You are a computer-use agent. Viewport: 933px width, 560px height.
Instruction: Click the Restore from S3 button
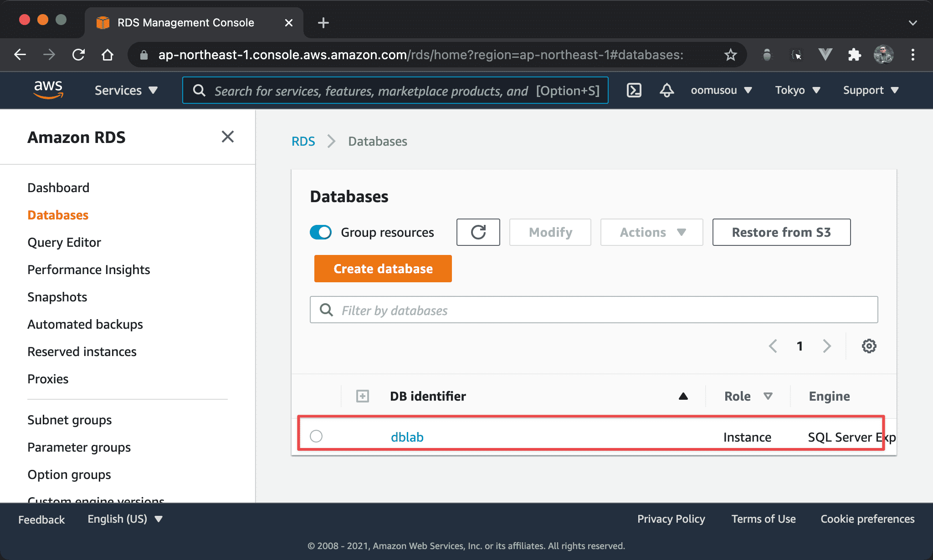(x=782, y=232)
